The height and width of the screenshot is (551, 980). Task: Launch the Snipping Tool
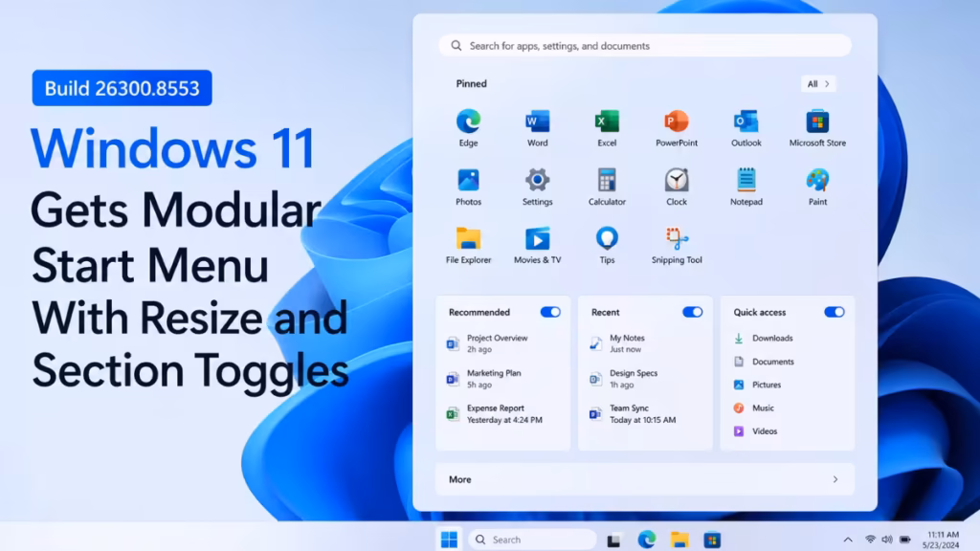click(x=677, y=245)
